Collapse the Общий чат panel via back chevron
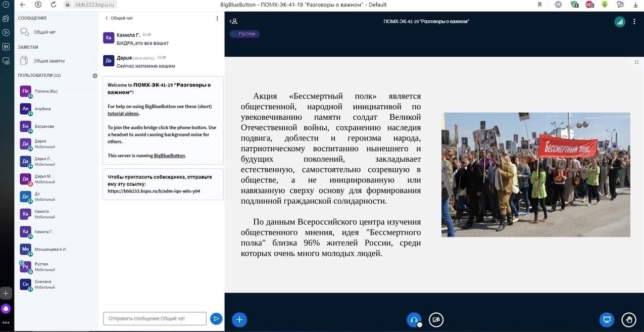This screenshot has height=332, width=644. point(107,18)
